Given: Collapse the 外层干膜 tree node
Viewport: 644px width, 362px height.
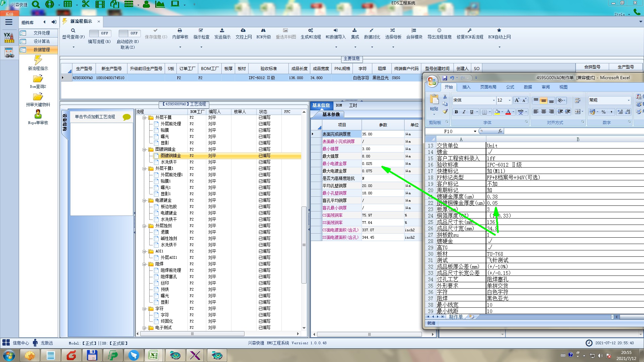Looking at the screenshot, I should (144, 118).
